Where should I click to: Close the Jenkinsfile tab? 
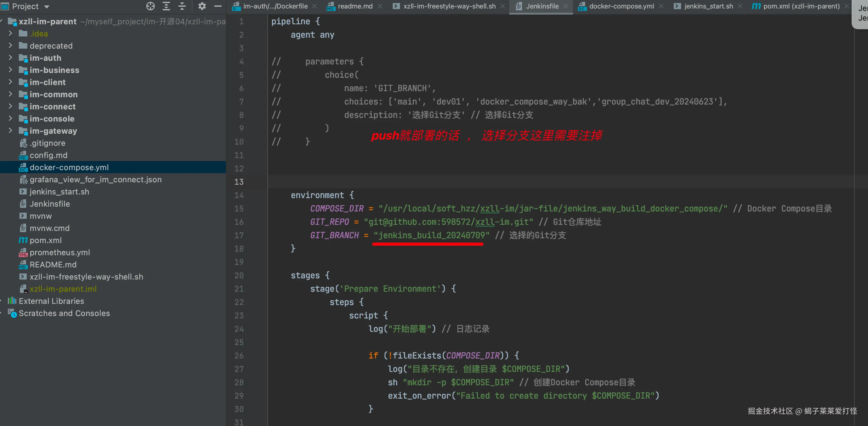click(x=566, y=6)
